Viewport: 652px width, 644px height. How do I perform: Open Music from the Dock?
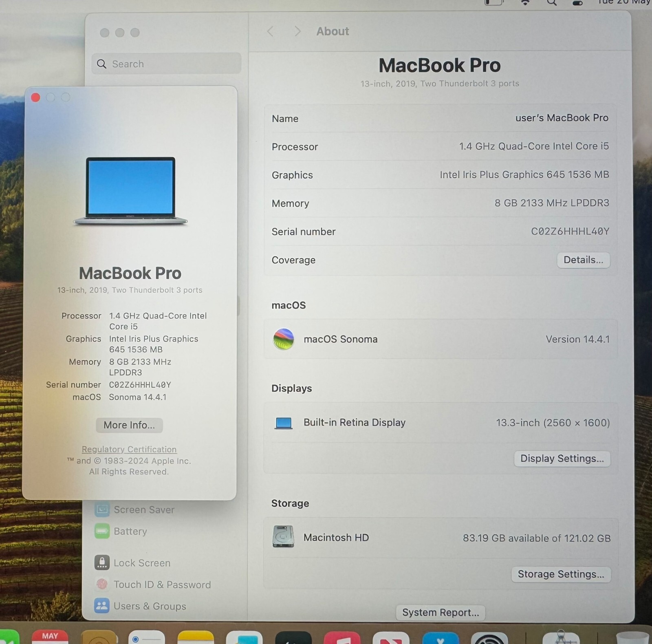342,638
